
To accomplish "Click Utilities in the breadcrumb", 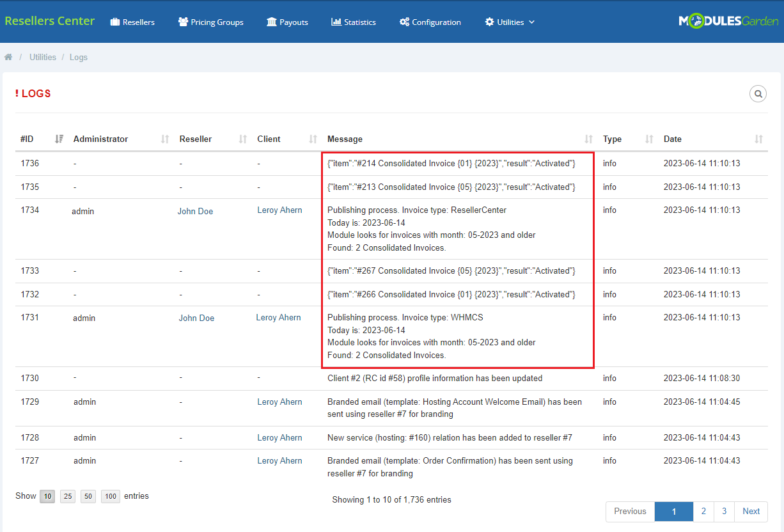I will click(43, 57).
